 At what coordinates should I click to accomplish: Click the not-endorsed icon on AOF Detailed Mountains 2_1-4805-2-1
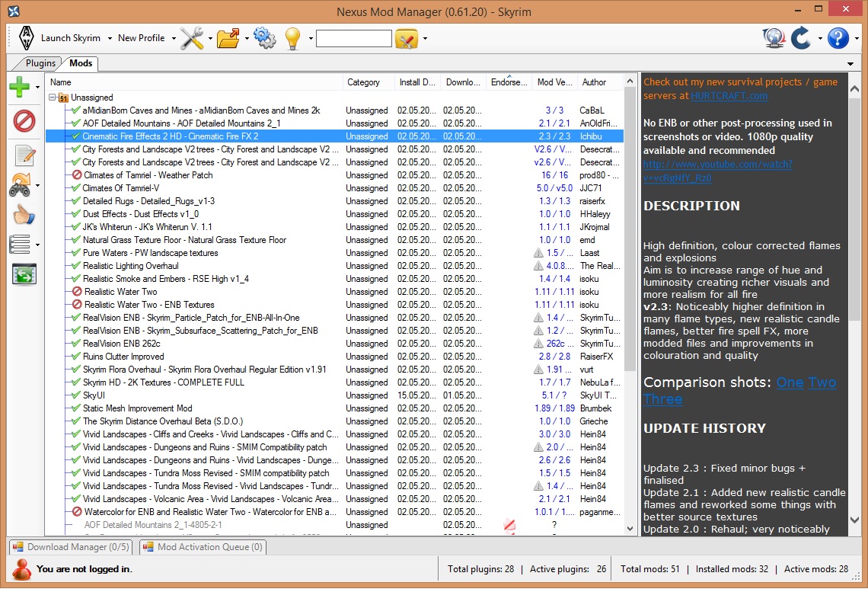pyautogui.click(x=509, y=525)
